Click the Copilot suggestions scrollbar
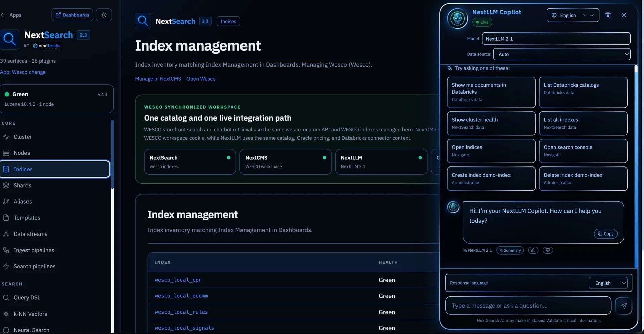The height and width of the screenshot is (334, 644). click(x=636, y=166)
